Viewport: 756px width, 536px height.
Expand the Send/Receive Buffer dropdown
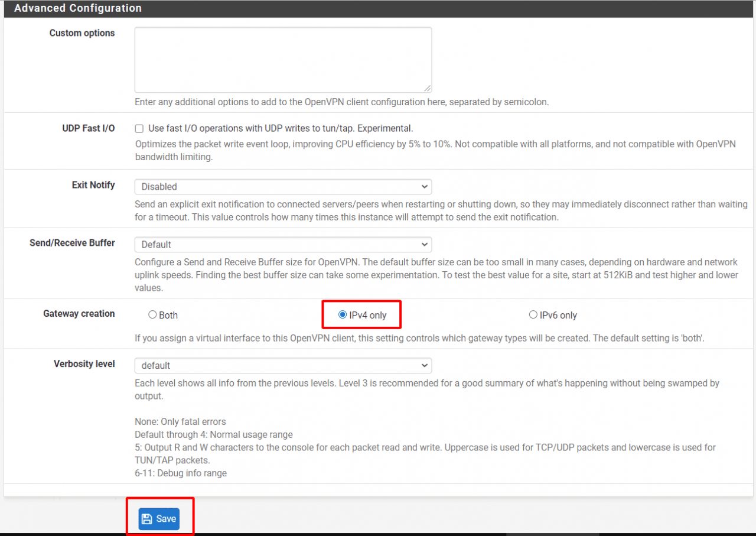click(282, 245)
